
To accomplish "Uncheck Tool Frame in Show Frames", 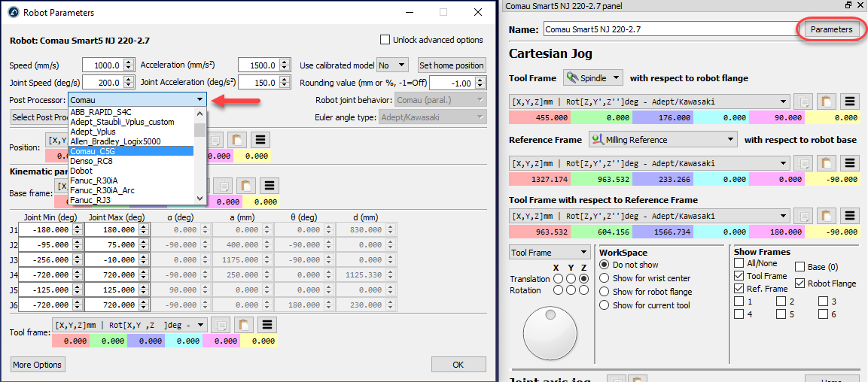I will pyautogui.click(x=739, y=276).
